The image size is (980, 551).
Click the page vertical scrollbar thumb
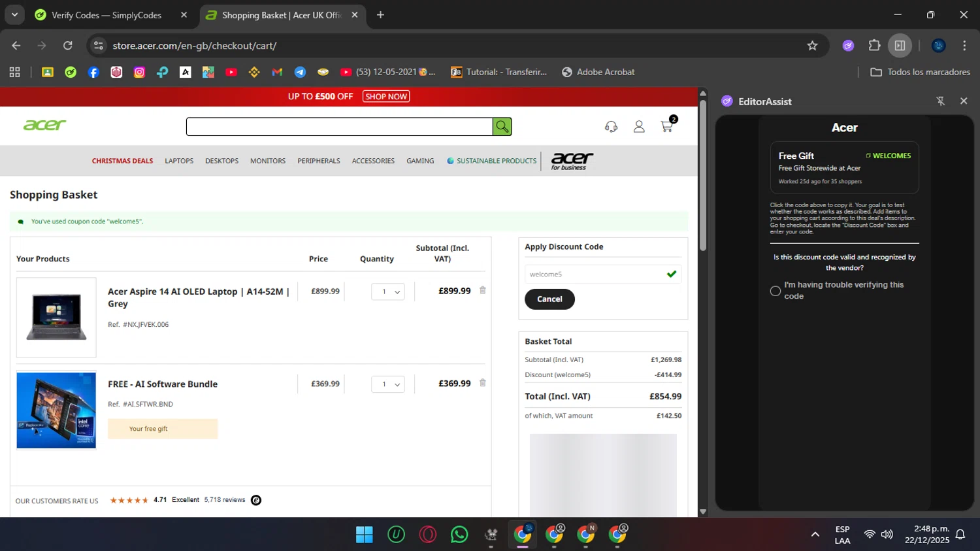pyautogui.click(x=703, y=175)
